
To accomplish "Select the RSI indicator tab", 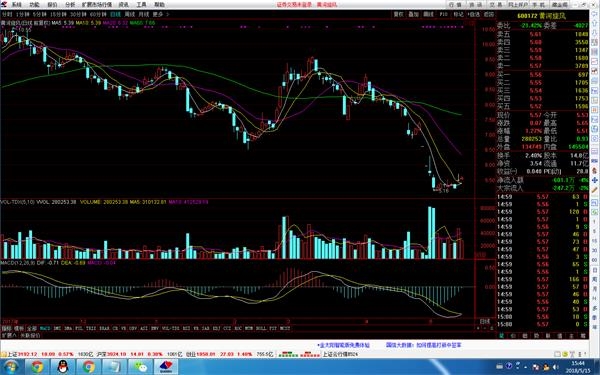I will tap(186, 328).
